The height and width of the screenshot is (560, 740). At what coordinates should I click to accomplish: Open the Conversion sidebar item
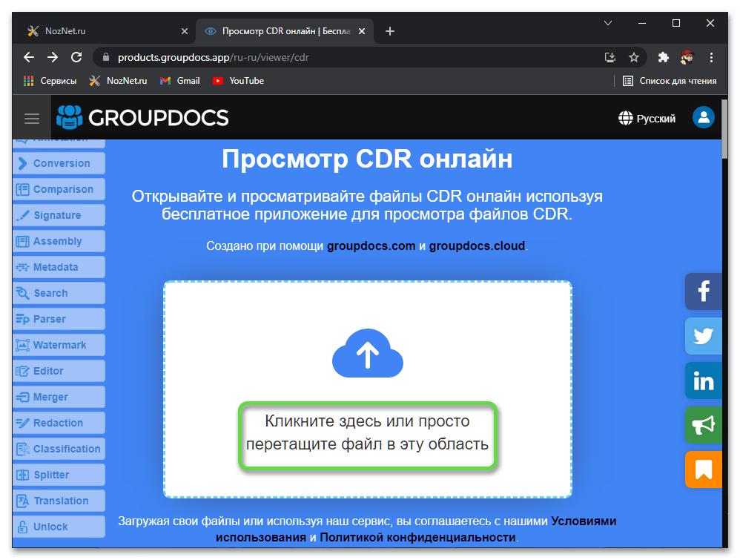(x=59, y=163)
